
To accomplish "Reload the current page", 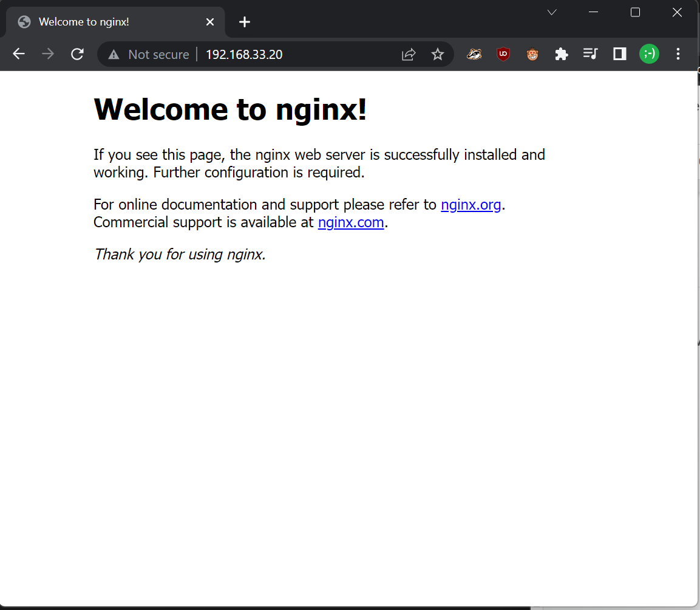I will click(x=77, y=55).
